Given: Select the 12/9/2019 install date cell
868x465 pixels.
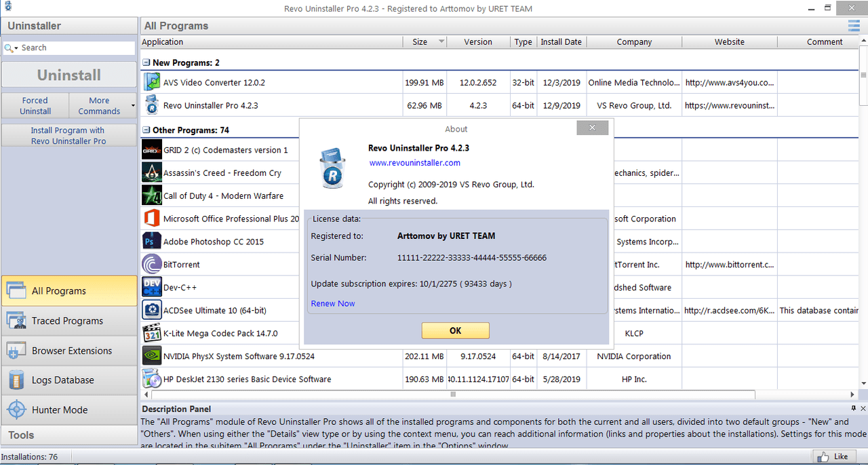Looking at the screenshot, I should [x=561, y=105].
